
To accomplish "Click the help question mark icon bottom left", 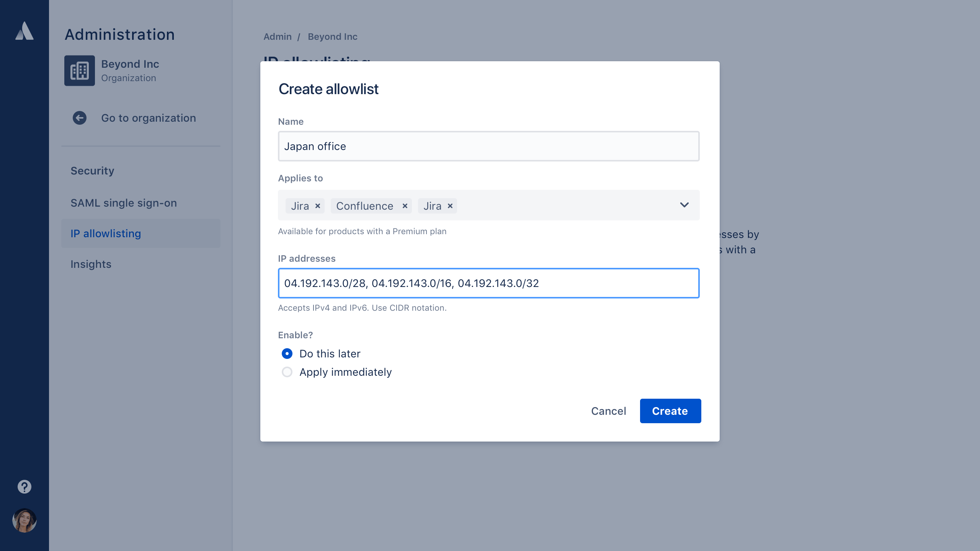I will (x=24, y=486).
